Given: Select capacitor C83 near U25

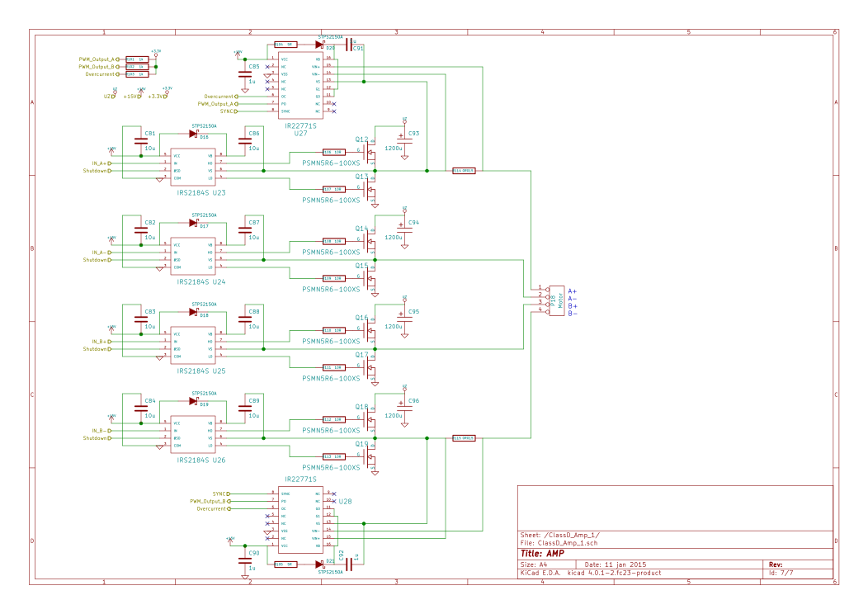Looking at the screenshot, I should 141,319.
